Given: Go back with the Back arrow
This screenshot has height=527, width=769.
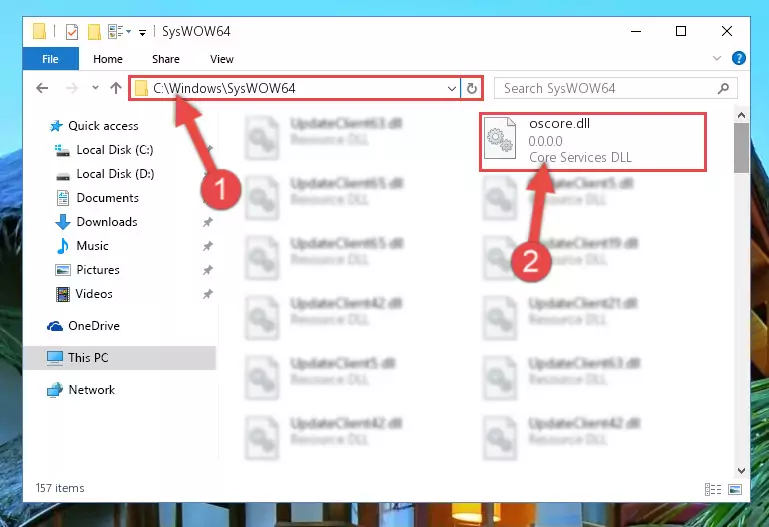Looking at the screenshot, I should (43, 88).
